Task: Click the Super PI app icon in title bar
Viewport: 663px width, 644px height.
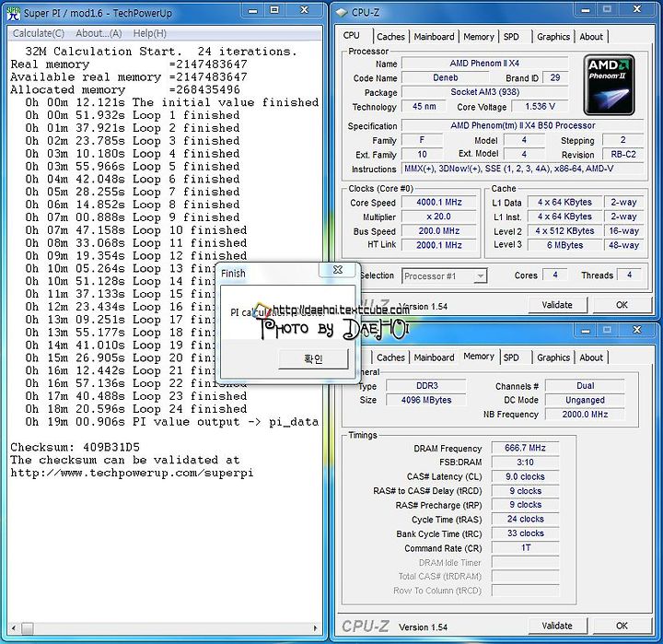Action: [14, 13]
